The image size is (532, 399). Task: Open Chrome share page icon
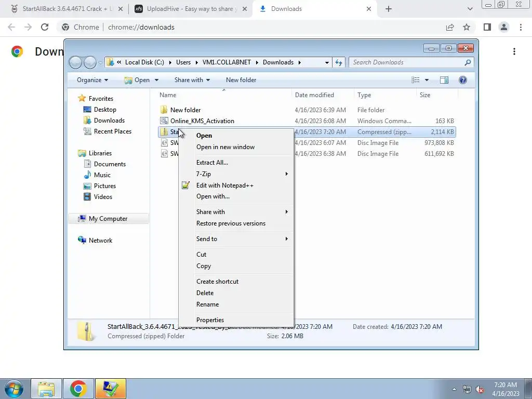pyautogui.click(x=450, y=27)
